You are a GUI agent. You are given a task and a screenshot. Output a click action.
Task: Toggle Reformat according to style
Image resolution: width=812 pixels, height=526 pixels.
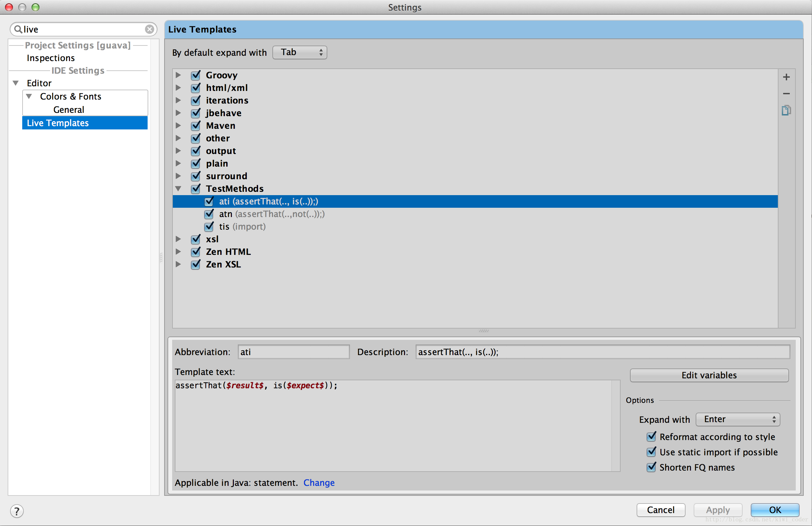point(651,437)
